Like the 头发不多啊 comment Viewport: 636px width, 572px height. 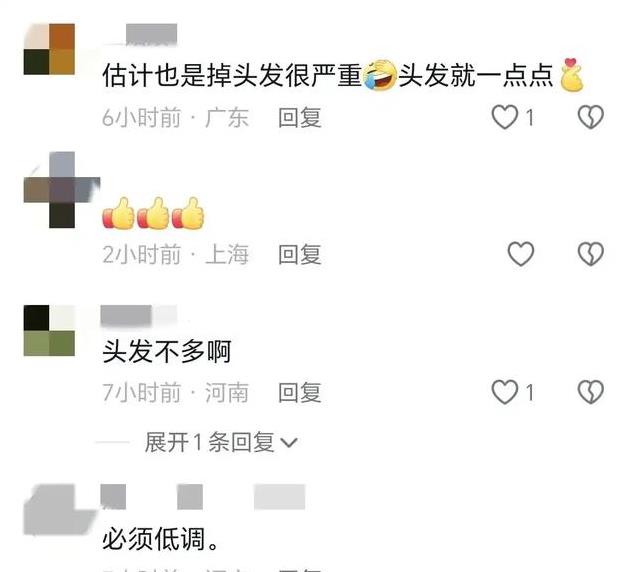pyautogui.click(x=505, y=392)
